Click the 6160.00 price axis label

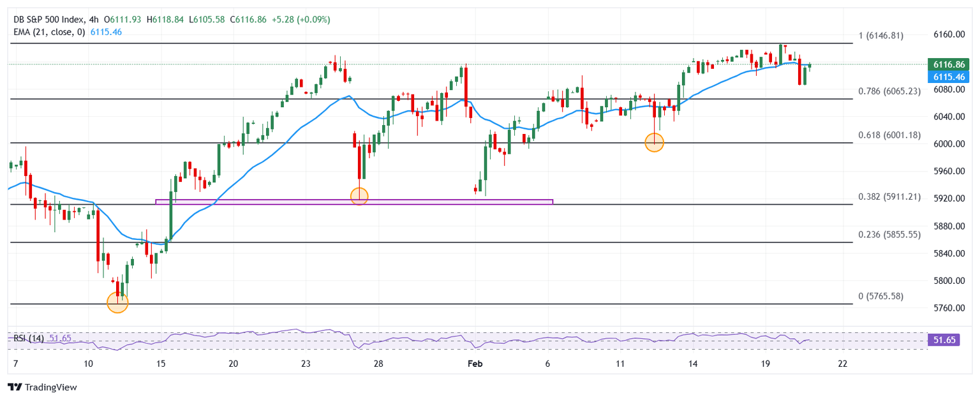click(947, 34)
